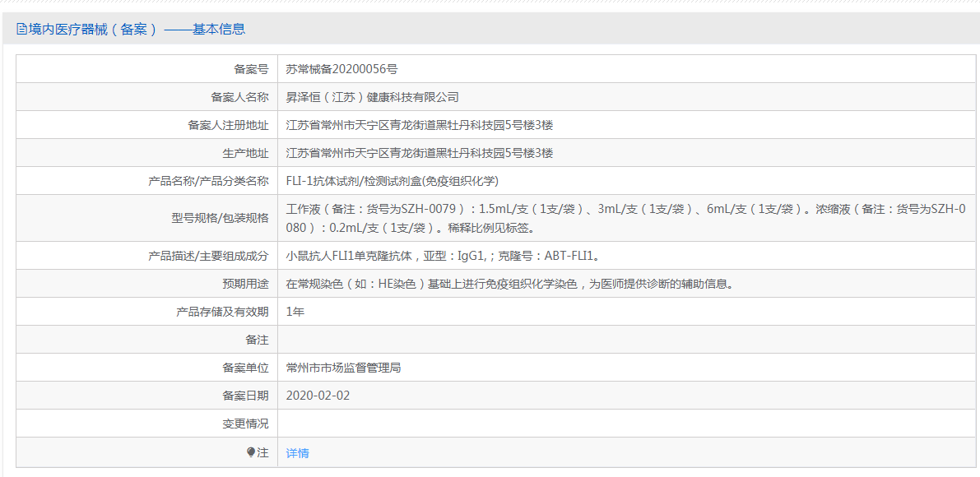Click the 生产地址 address value

pos(420,153)
